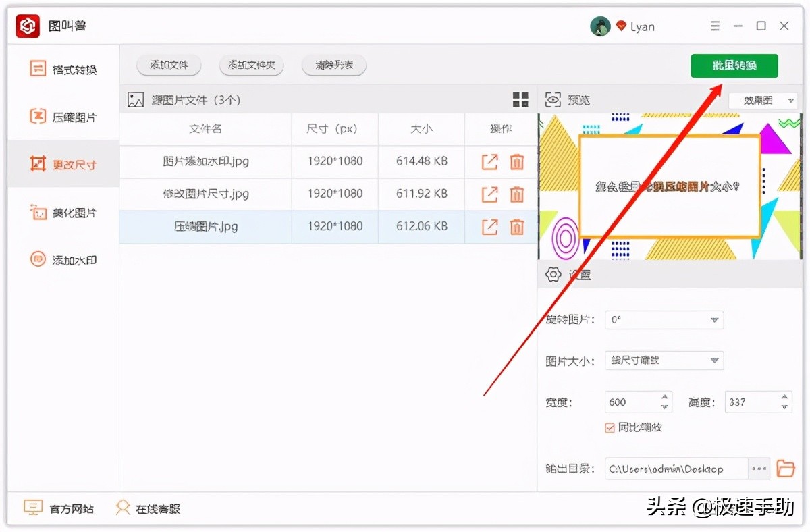This screenshot has height=532, width=810.
Task: Switch file list to grid view
Action: coord(520,100)
